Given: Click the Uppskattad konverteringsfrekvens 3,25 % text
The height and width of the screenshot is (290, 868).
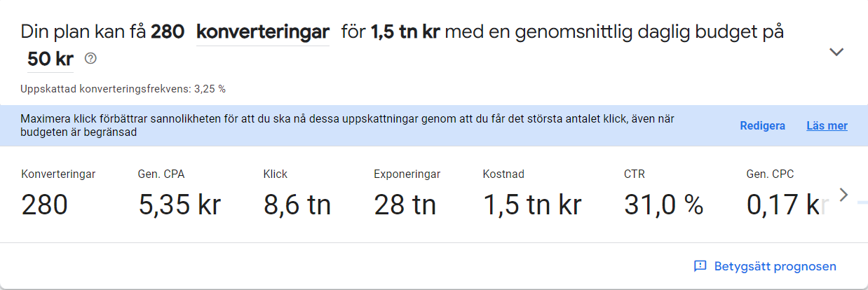Looking at the screenshot, I should tap(123, 89).
